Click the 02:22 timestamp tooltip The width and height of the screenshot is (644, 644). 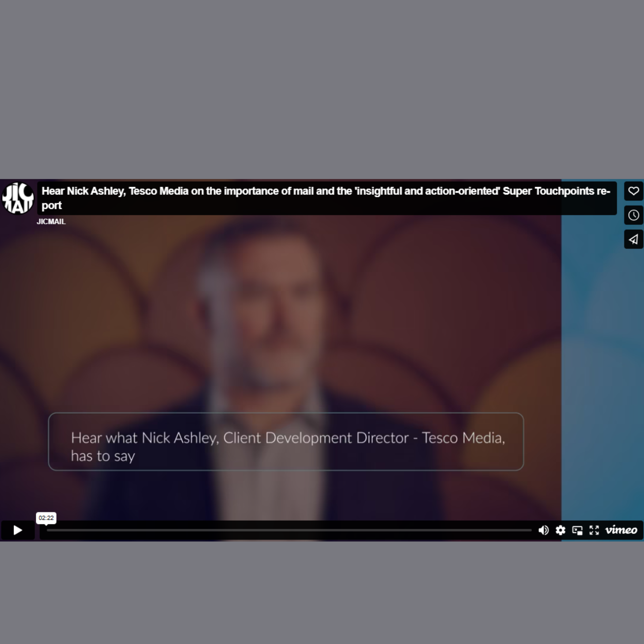(x=46, y=518)
